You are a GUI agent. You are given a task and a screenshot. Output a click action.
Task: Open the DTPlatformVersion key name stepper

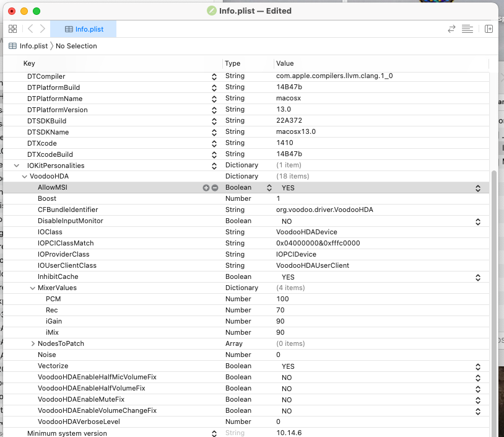point(214,110)
